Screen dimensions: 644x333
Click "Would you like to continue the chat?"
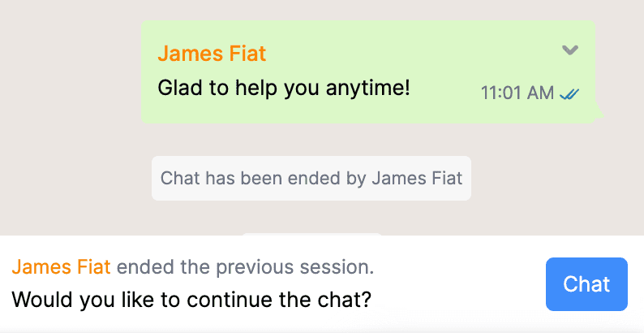[191, 300]
